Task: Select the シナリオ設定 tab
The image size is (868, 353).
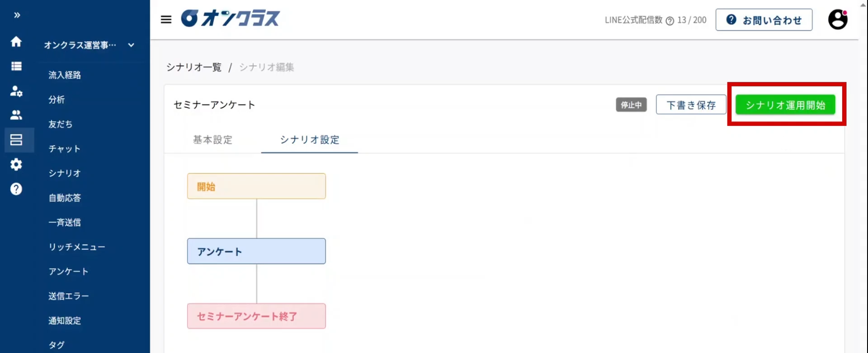Action: (x=310, y=140)
